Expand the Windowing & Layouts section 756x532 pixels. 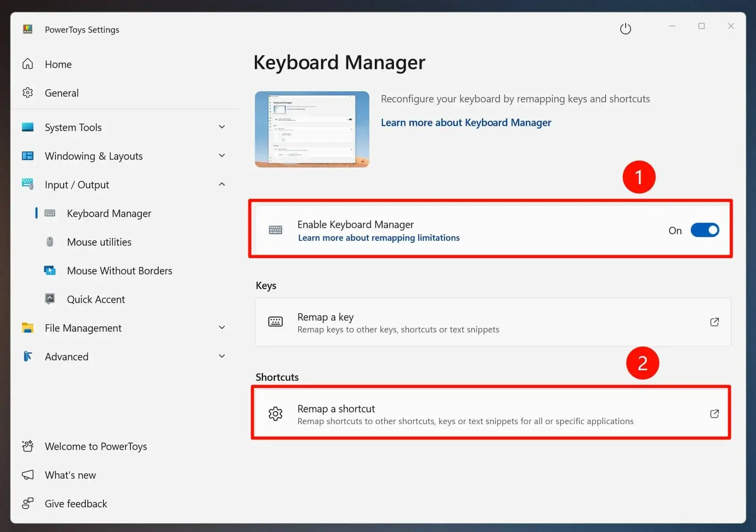(222, 155)
